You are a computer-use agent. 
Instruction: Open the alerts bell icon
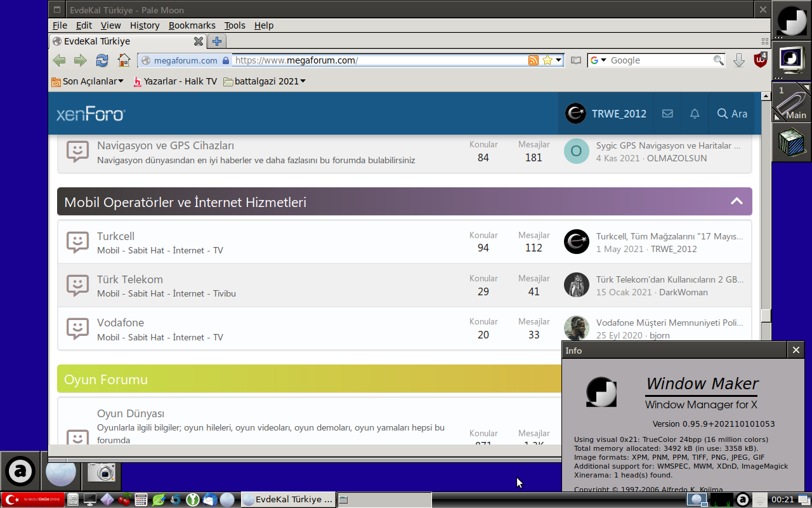[695, 114]
